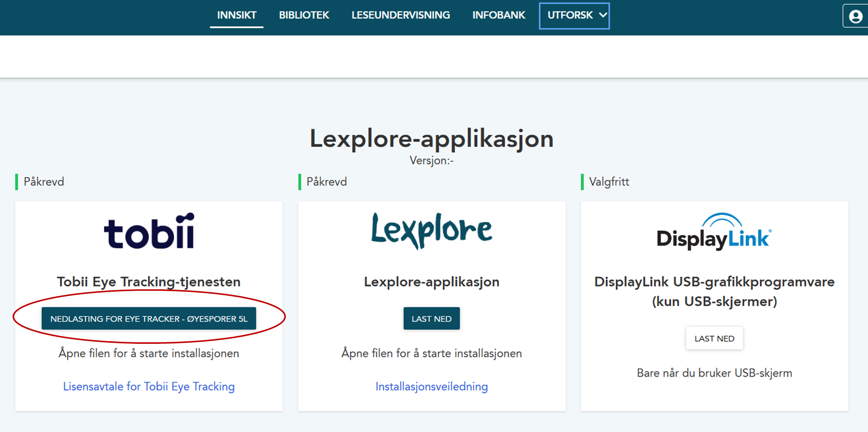Open the INNSIKT tab
This screenshot has width=868, height=432.
point(237,16)
